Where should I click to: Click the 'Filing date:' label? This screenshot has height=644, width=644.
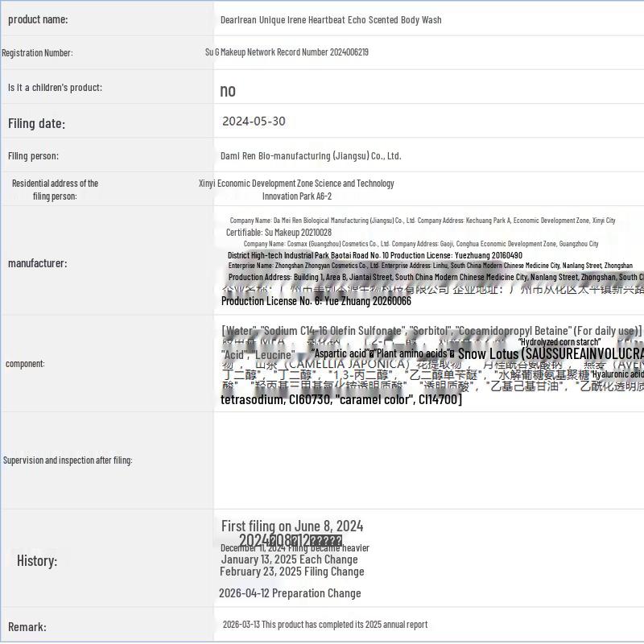pos(36,123)
